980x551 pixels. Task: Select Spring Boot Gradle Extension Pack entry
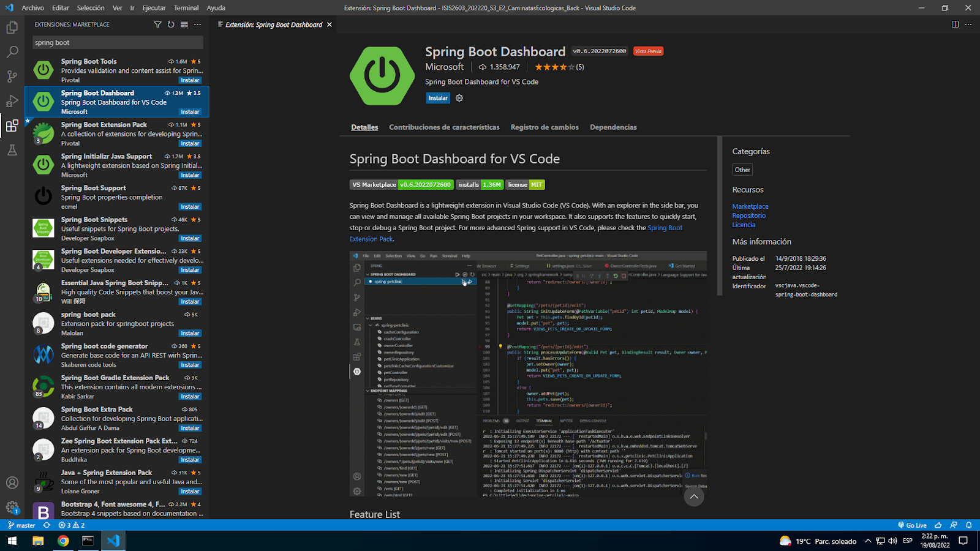(117, 386)
